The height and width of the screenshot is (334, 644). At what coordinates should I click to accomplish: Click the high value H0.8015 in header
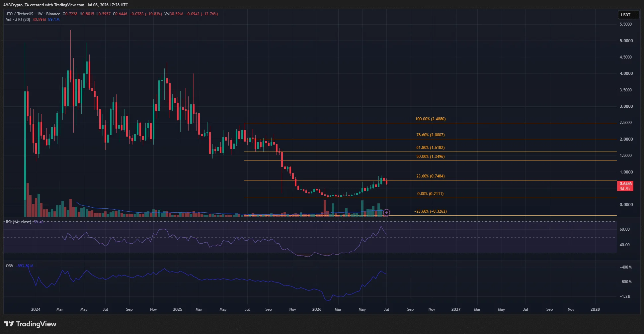point(87,14)
